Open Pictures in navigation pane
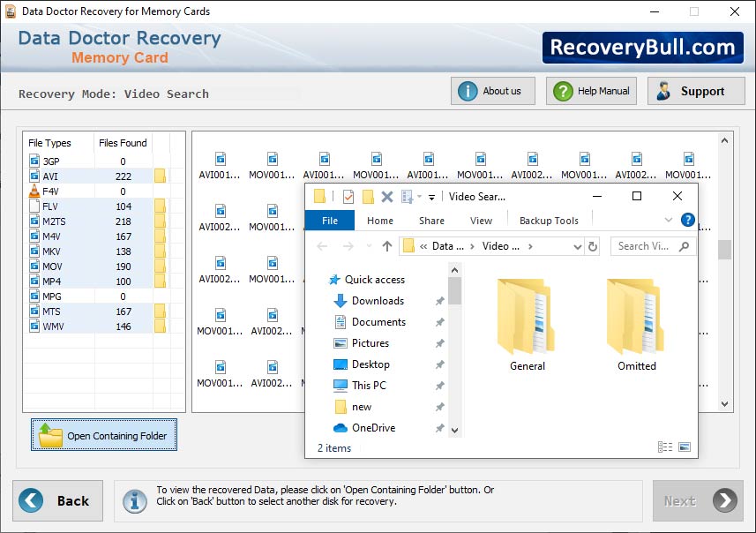756x533 pixels. (361, 343)
